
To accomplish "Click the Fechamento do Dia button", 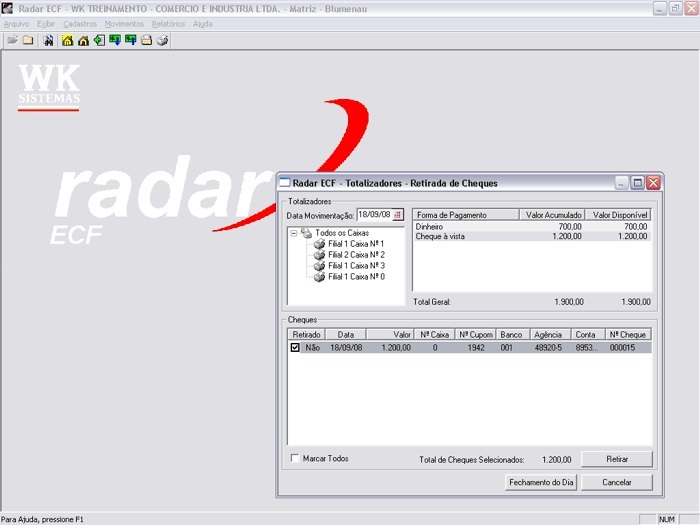I will click(540, 482).
